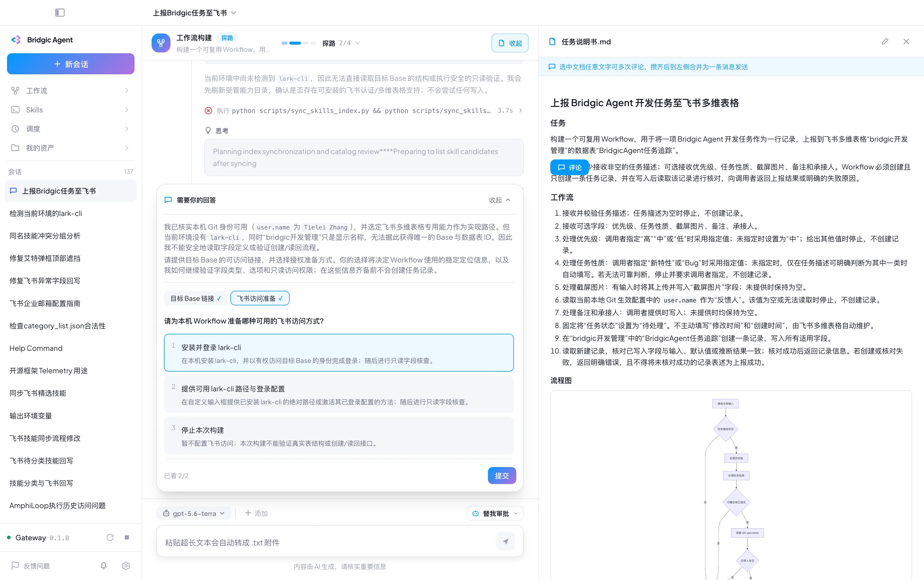
Task: Expand the 我的资产 chevron arrow
Action: click(x=127, y=148)
